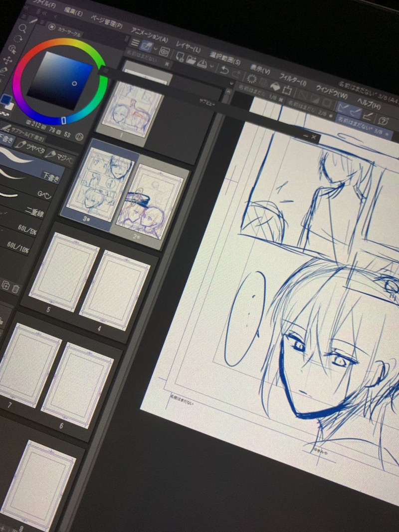The height and width of the screenshot is (532, 399).
Task: Redo the undone action
Action: [236, 74]
